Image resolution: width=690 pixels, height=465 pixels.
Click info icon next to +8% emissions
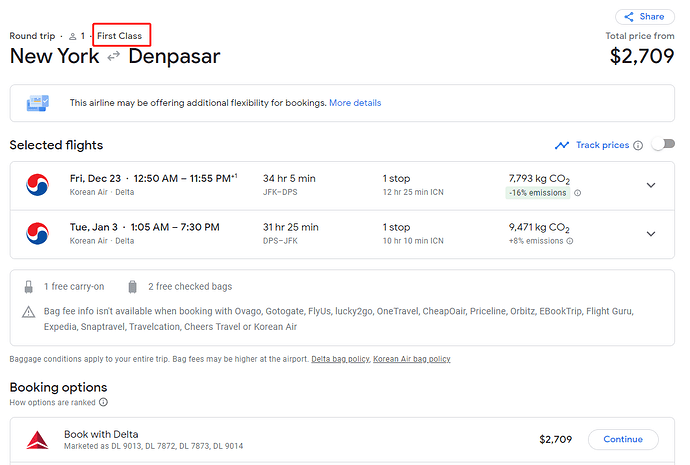click(569, 241)
